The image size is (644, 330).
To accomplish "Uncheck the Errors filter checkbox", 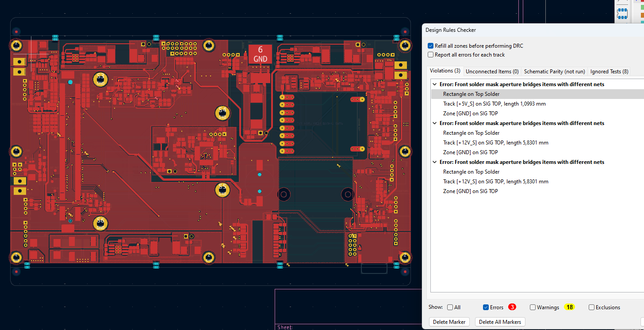I will click(x=486, y=307).
